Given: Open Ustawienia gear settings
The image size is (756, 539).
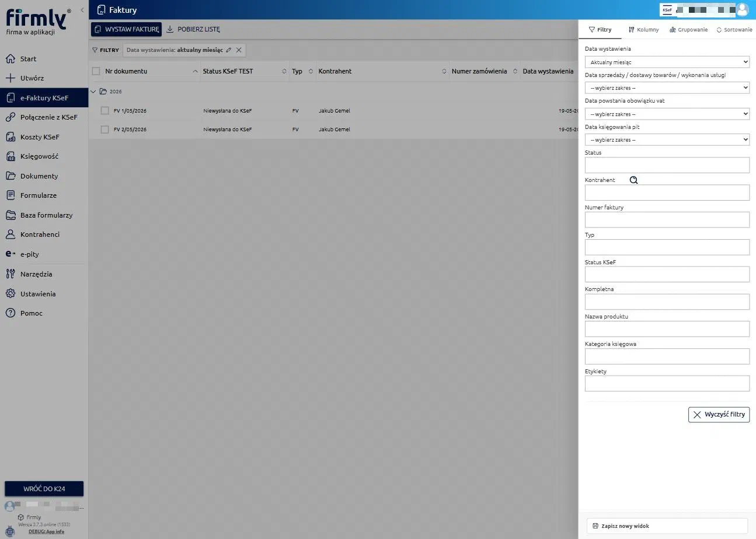Looking at the screenshot, I should pyautogui.click(x=30, y=294).
